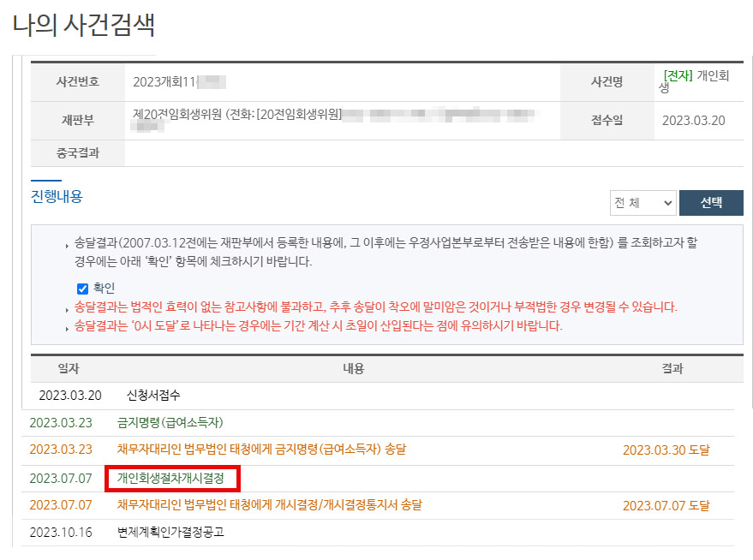The height and width of the screenshot is (560, 753).
Task: Click the 결과 column header
Action: pyautogui.click(x=672, y=368)
